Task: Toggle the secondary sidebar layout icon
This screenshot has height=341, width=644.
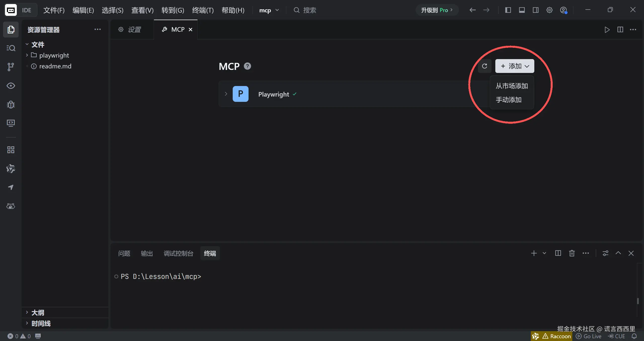Action: click(536, 10)
